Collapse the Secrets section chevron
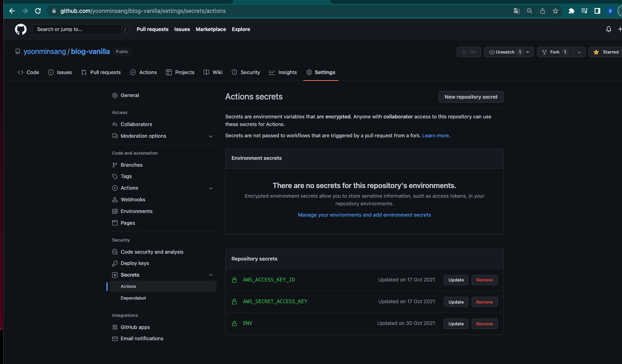Viewport: 622px width, 364px height. point(211,275)
